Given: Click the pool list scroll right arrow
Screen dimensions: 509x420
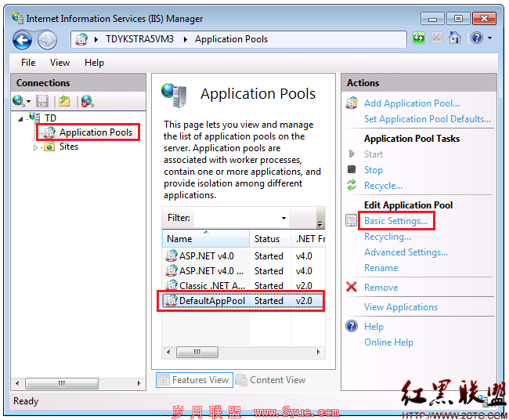Looking at the screenshot, I should point(318,352).
